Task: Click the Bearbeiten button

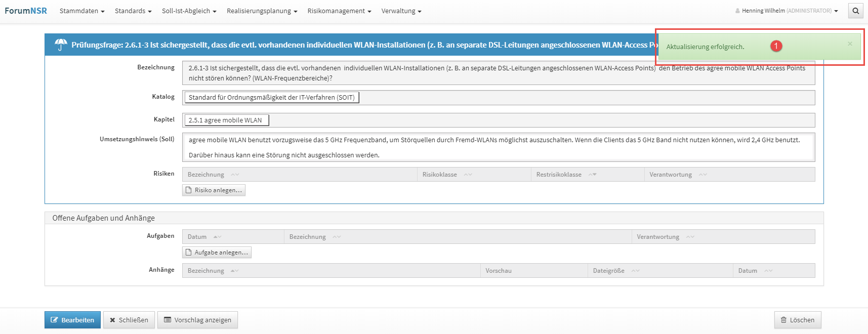Action: click(x=72, y=320)
